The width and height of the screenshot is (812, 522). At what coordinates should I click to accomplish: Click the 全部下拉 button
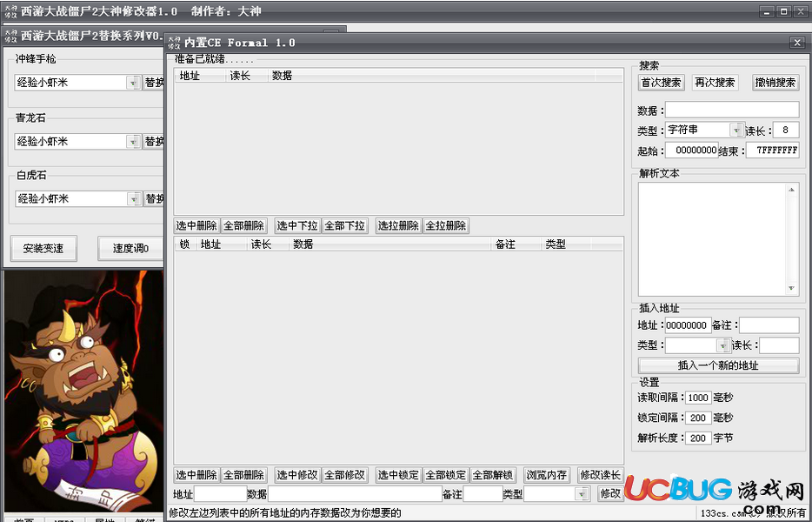point(344,226)
